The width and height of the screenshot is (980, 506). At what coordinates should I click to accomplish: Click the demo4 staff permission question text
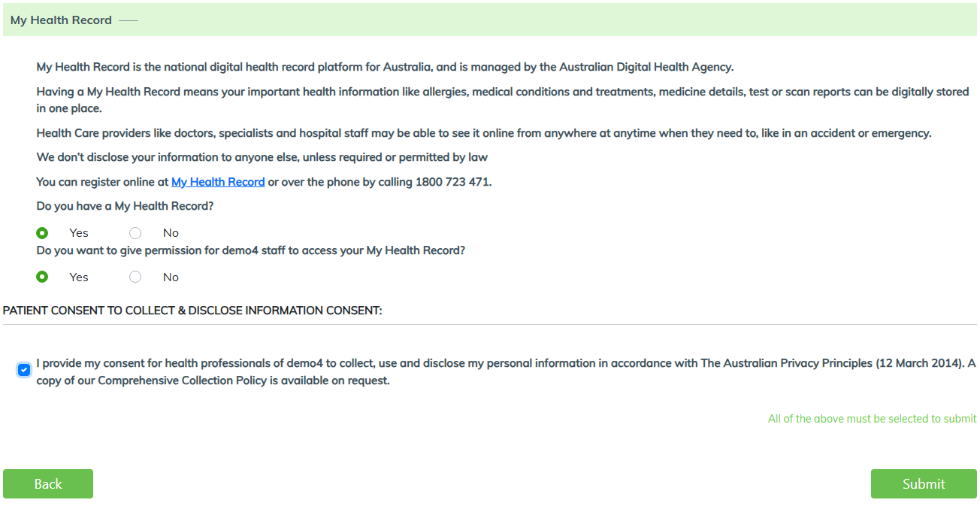click(251, 250)
